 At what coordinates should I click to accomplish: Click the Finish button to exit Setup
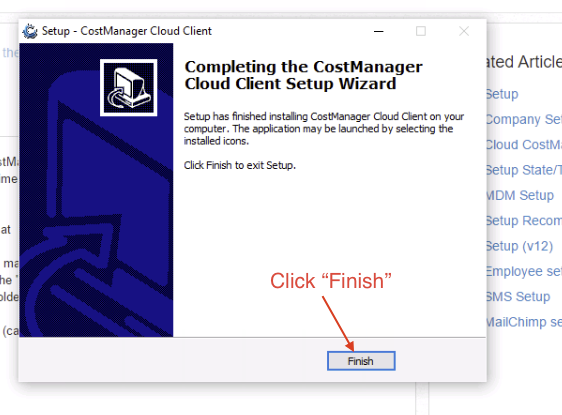[x=361, y=361]
